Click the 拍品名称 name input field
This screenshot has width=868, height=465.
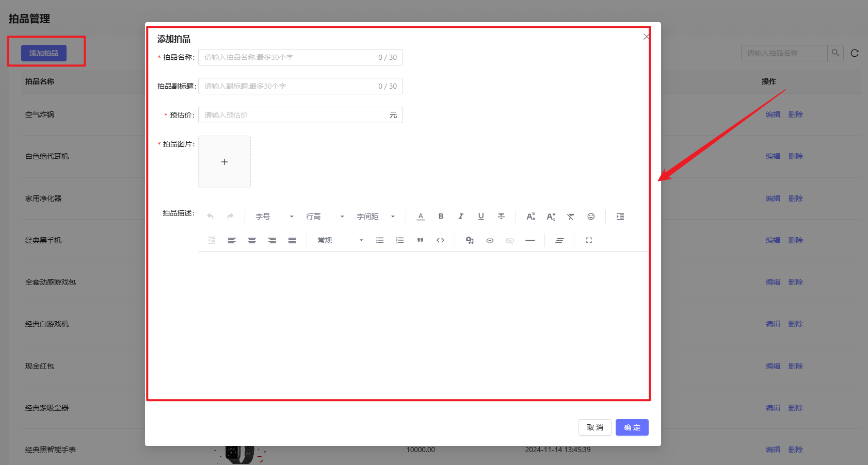pyautogui.click(x=289, y=57)
